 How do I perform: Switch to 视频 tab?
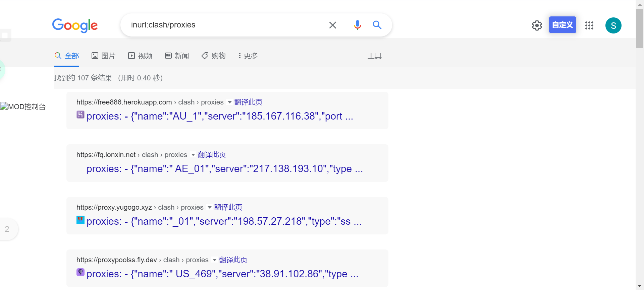pos(140,56)
